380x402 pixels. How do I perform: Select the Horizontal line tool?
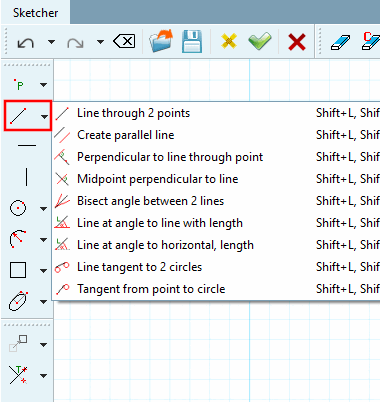(27, 145)
